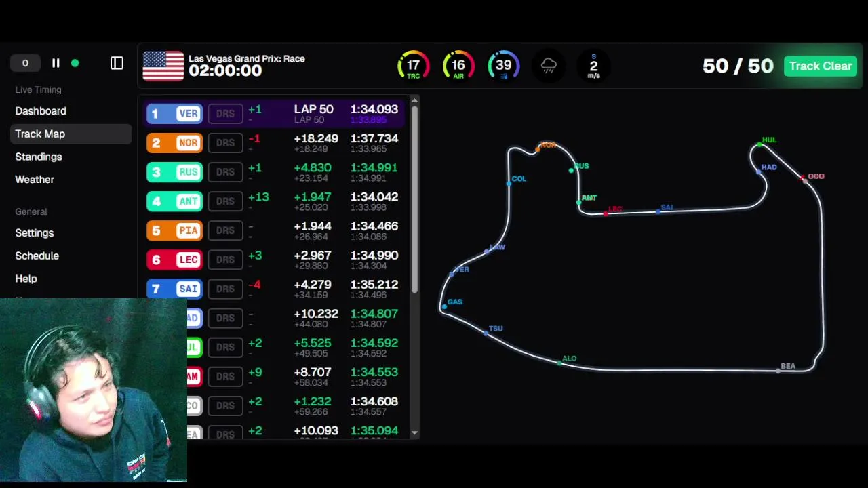The height and width of the screenshot is (488, 868).
Task: Click VER's last lap time 1:34.093
Action: coord(374,109)
